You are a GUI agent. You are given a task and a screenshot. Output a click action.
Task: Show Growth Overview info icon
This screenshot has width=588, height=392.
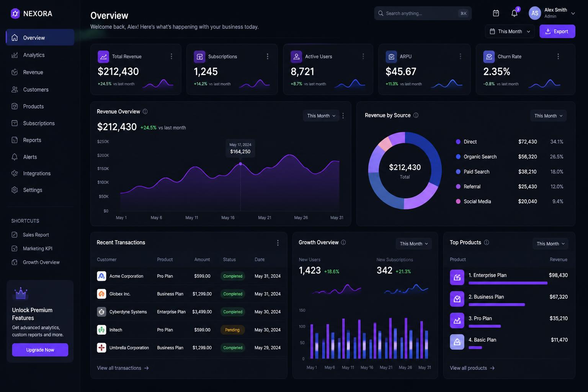click(343, 242)
